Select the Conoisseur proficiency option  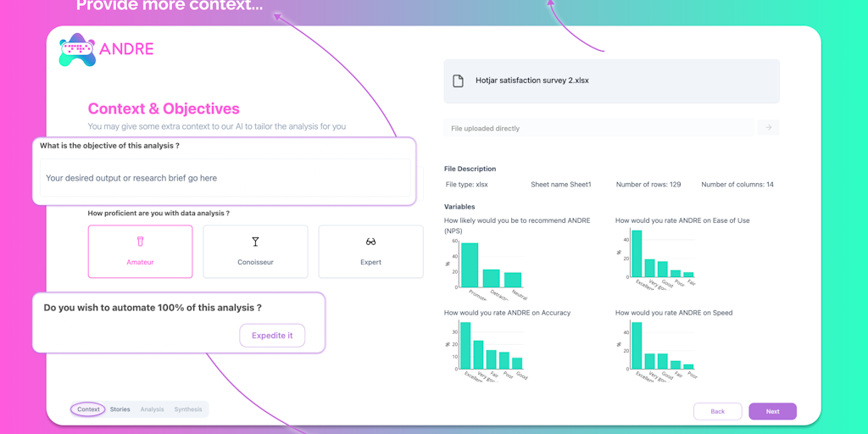[x=255, y=251]
